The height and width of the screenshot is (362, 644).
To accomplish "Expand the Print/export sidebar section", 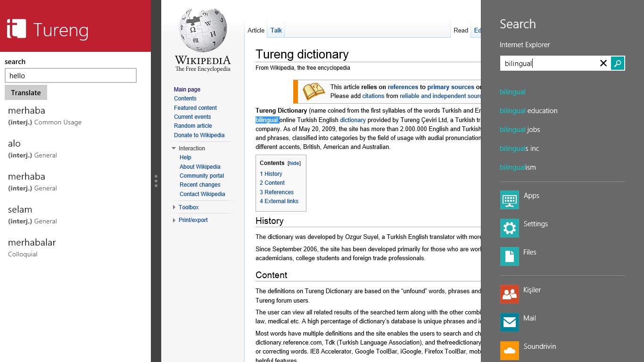I will coord(174,220).
